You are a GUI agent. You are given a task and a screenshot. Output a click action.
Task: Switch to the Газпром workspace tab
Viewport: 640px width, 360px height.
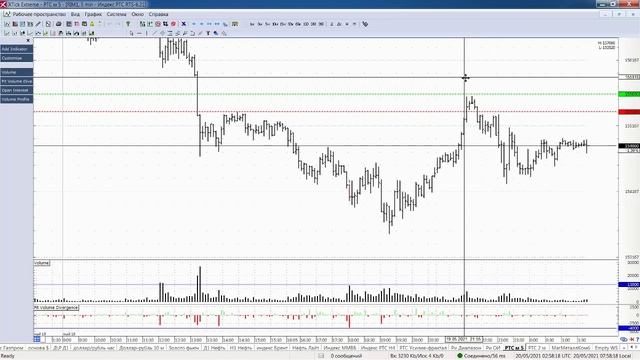click(13, 348)
